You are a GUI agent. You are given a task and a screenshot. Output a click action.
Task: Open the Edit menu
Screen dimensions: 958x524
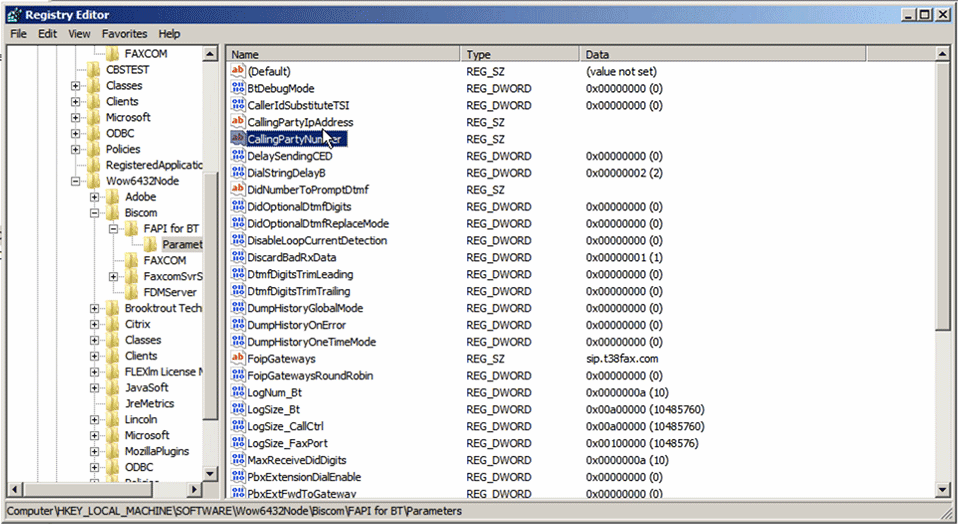[47, 34]
